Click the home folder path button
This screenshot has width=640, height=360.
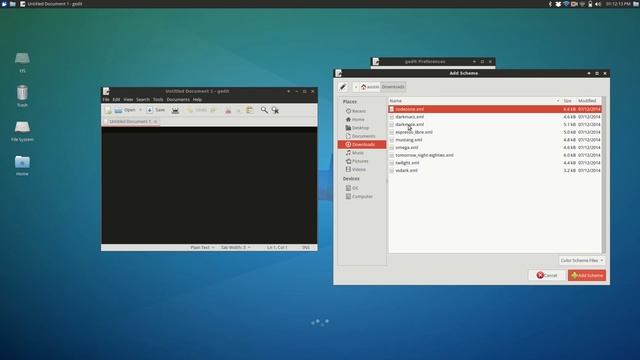[370, 87]
